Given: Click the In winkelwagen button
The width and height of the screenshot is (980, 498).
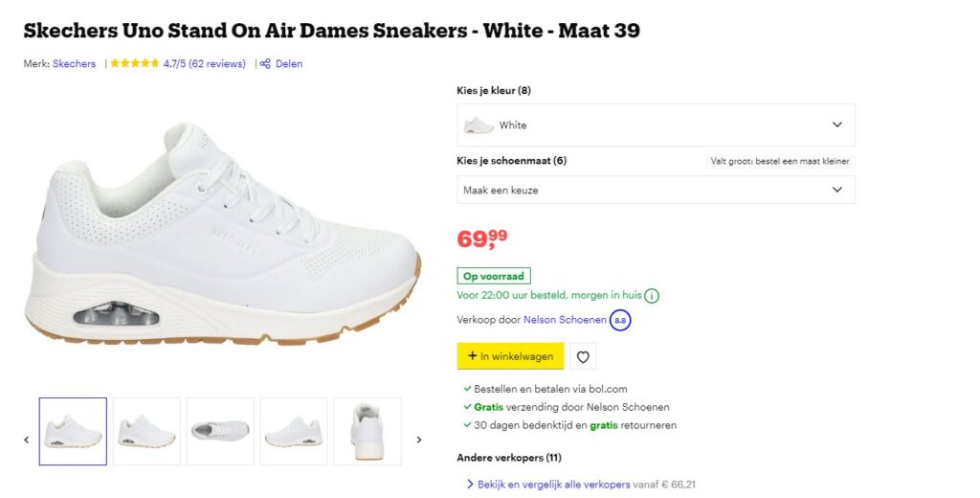Looking at the screenshot, I should (510, 356).
